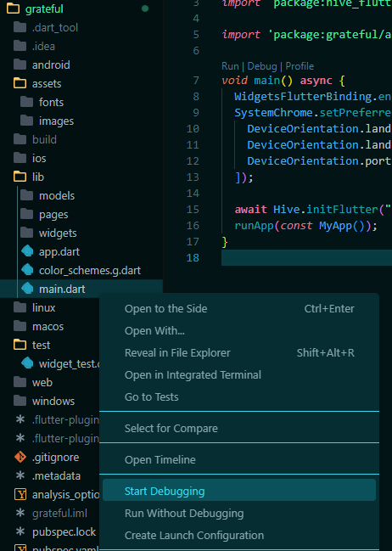Collapse the test folder row
Screen dimensions: 392x551
pyautogui.click(x=49, y=345)
